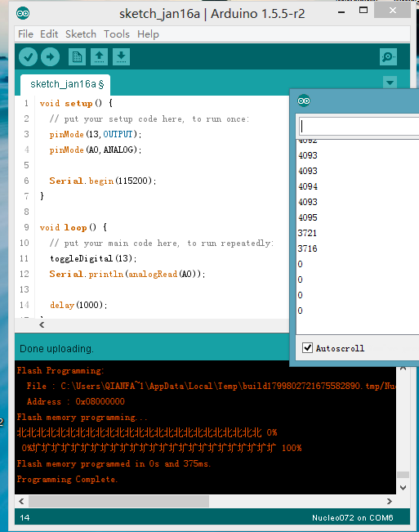Click the console right scroll arrow
The image size is (419, 532).
[x=390, y=501]
